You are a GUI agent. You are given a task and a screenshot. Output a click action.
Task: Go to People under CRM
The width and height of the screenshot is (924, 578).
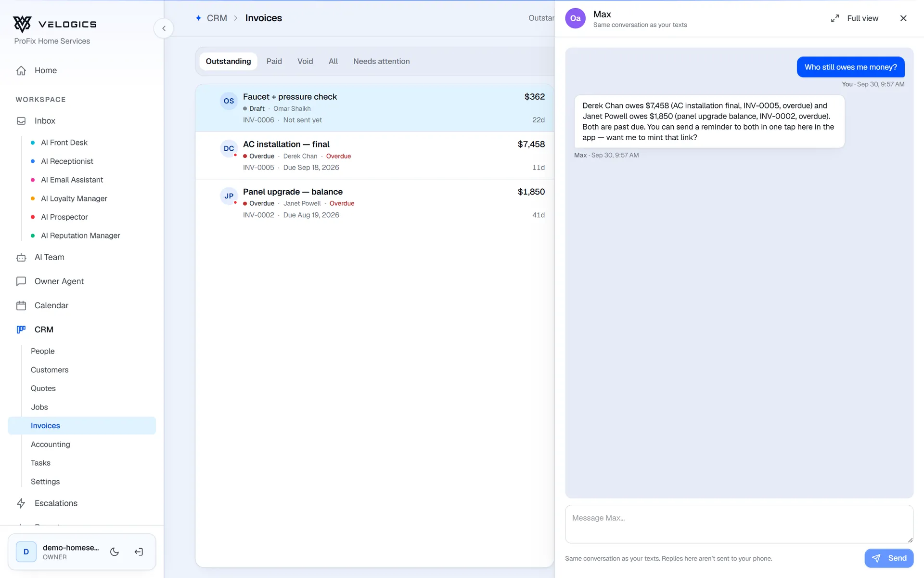43,351
